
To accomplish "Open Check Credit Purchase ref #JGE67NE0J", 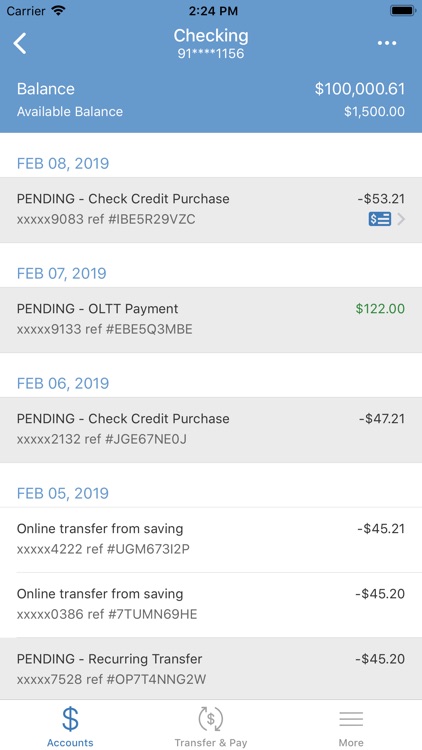I will pyautogui.click(x=211, y=430).
